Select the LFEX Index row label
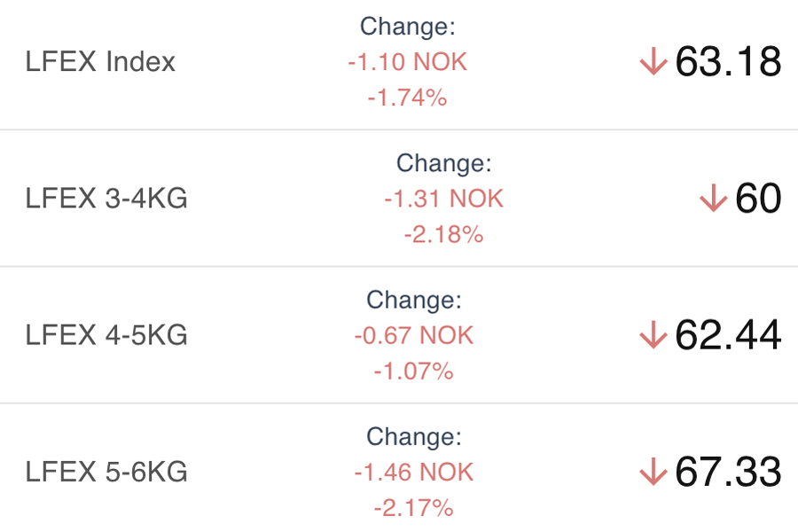798x532 pixels. pos(100,62)
